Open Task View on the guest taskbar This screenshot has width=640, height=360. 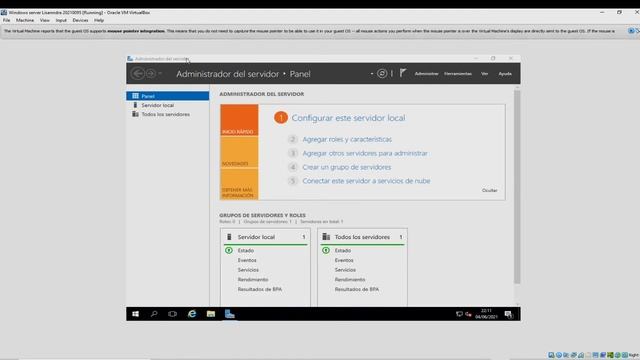click(x=173, y=314)
